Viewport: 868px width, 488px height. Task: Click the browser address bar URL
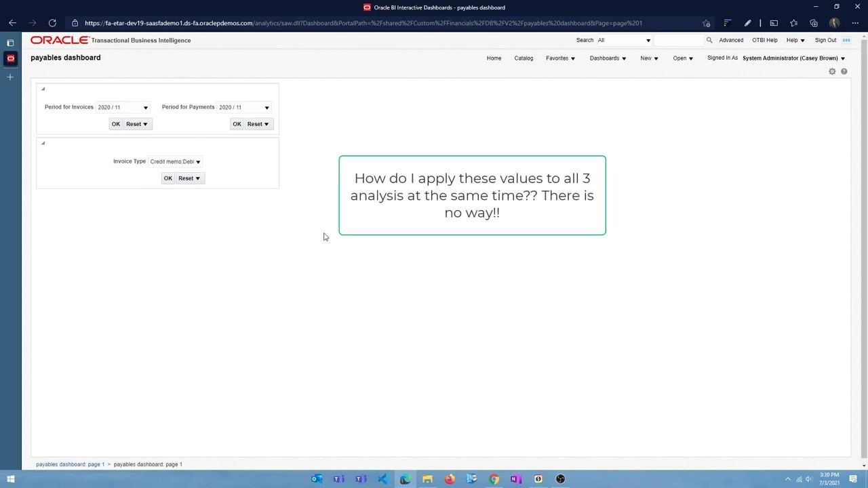point(363,23)
